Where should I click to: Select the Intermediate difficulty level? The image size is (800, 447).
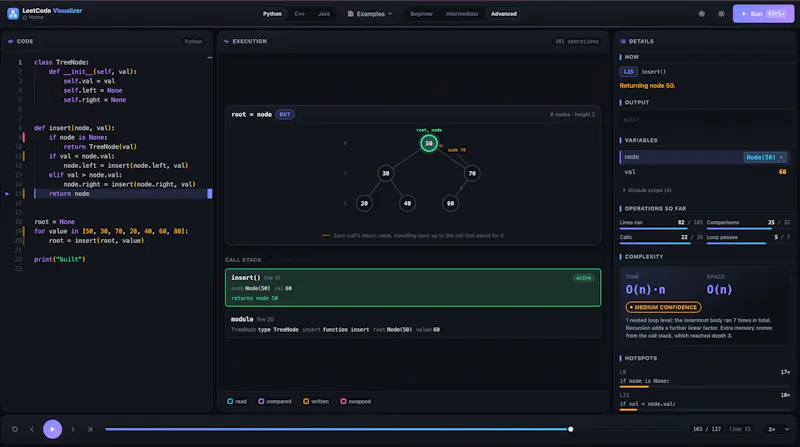point(462,14)
